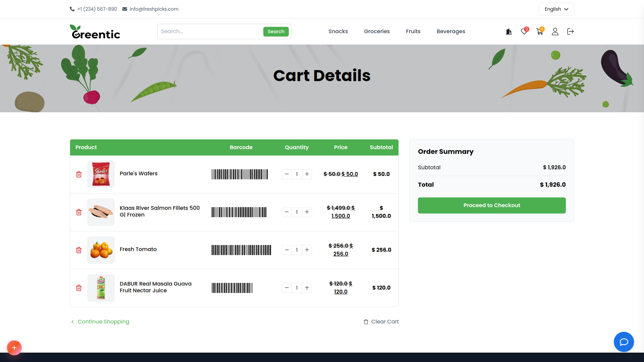Open the wishlist heart icon
This screenshot has width=644, height=362.
(524, 32)
